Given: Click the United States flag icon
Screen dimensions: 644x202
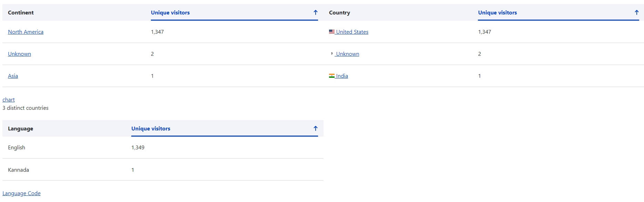Looking at the screenshot, I should [332, 32].
